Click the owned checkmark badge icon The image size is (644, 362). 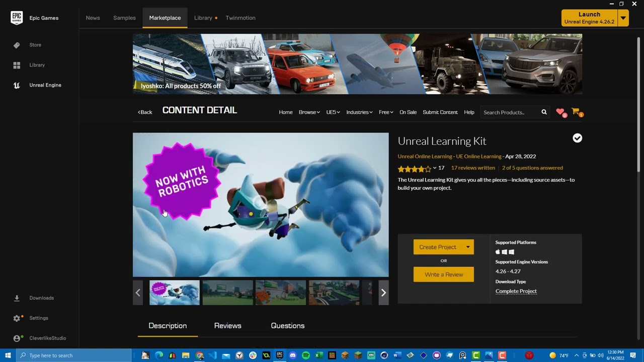(x=577, y=138)
